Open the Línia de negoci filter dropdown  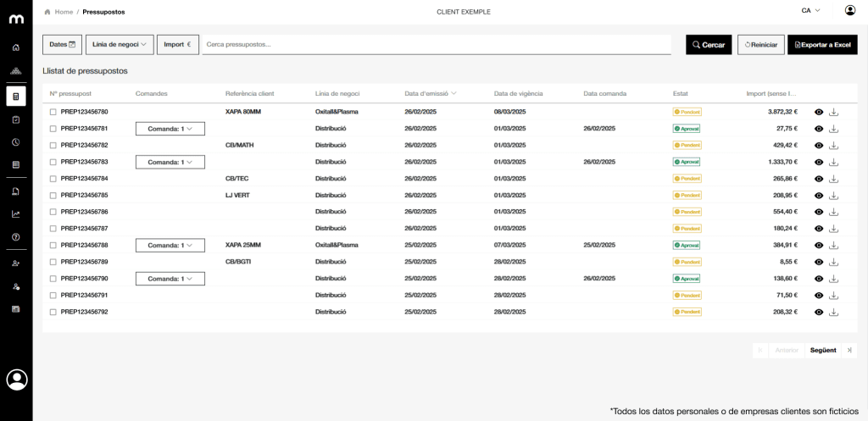pos(119,44)
